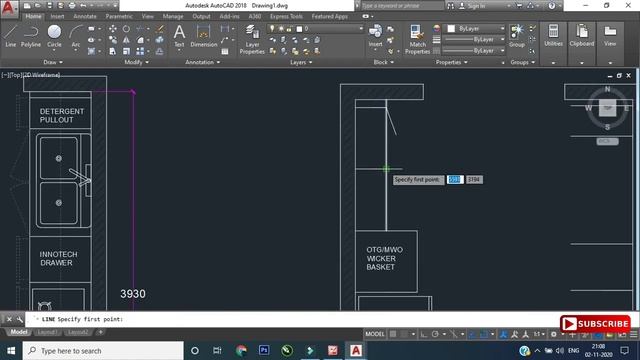This screenshot has width=640, height=360.
Task: Expand the Properties panel dropdown
Action: click(451, 62)
